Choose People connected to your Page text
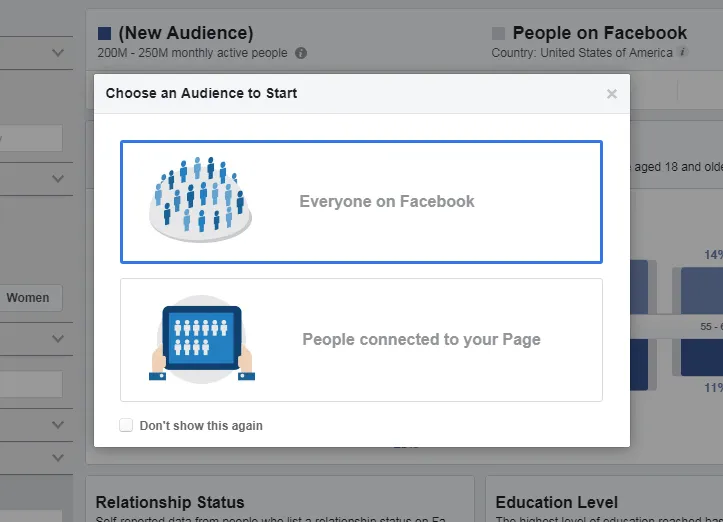 point(421,339)
